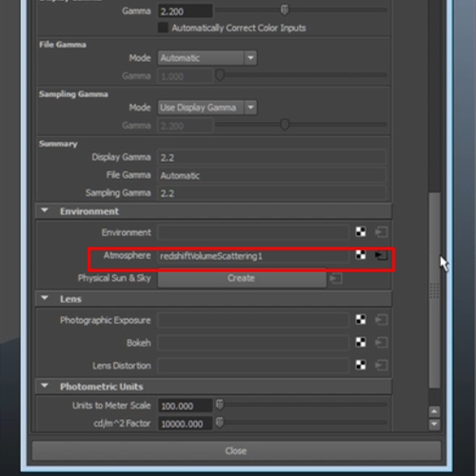This screenshot has height=476, width=476.
Task: Click the Sampling Gamma section heading
Action: [x=73, y=94]
